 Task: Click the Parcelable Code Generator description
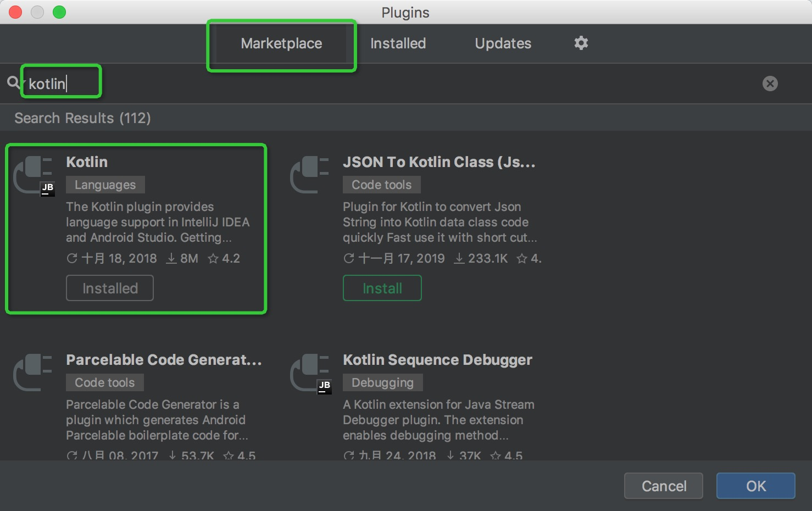157,420
